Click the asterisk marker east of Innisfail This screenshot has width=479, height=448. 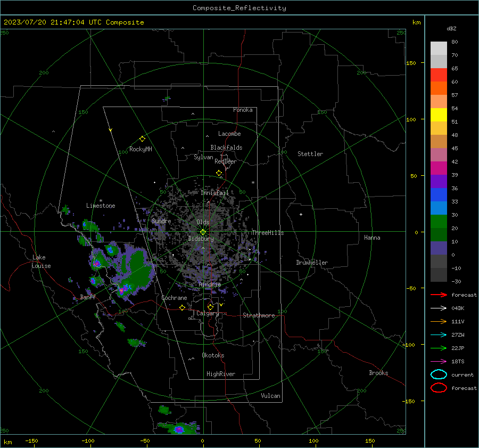[x=253, y=183]
